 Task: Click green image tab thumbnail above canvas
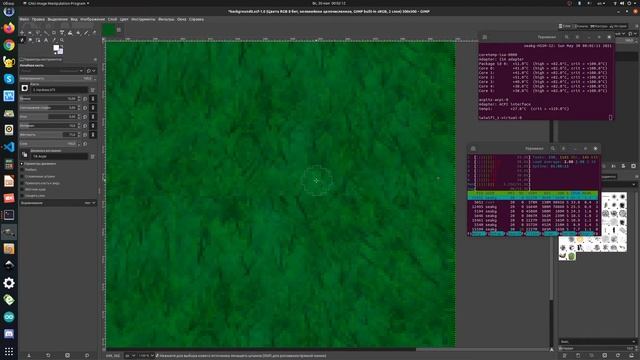click(109, 30)
